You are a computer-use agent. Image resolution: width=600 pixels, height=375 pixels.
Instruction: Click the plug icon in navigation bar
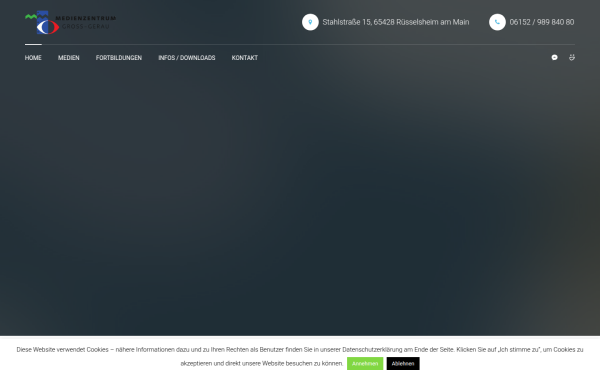tap(572, 57)
